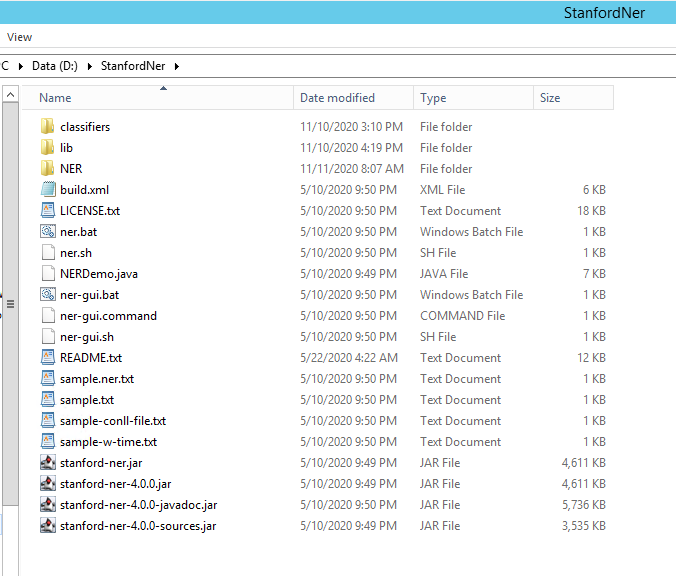The image size is (676, 576).
Task: Open the View menu
Action: pos(19,37)
